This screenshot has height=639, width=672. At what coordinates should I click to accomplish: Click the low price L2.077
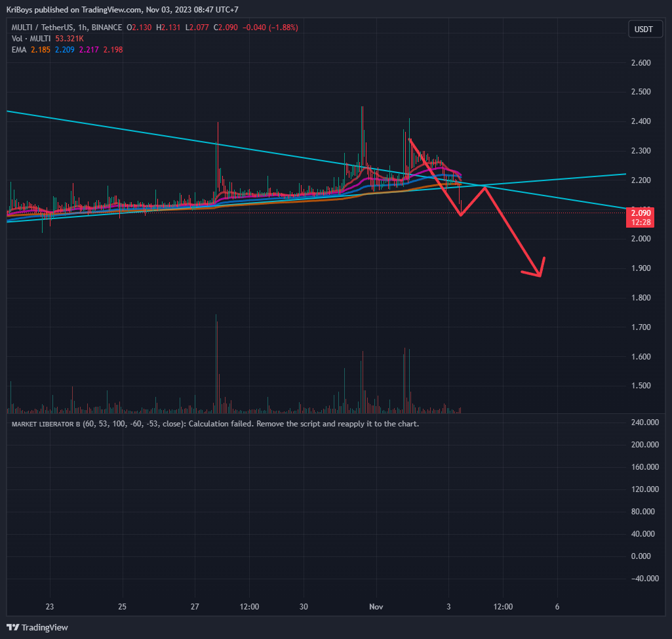click(x=197, y=28)
